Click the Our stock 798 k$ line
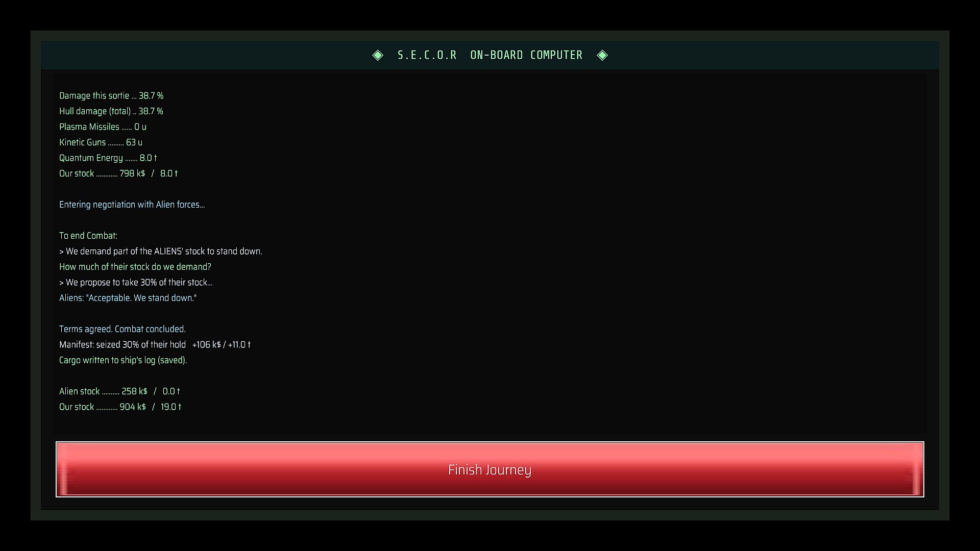This screenshot has height=551, width=980. pyautogui.click(x=118, y=173)
